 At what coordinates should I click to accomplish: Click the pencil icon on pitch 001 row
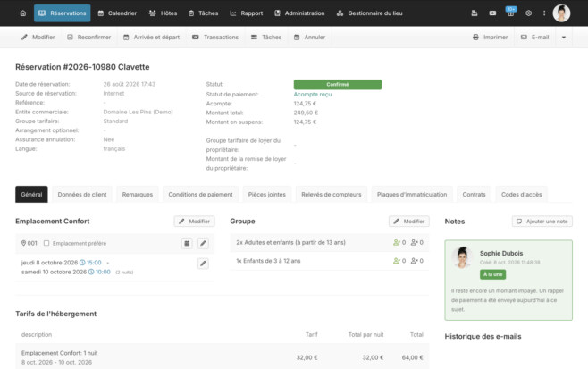pyautogui.click(x=203, y=243)
